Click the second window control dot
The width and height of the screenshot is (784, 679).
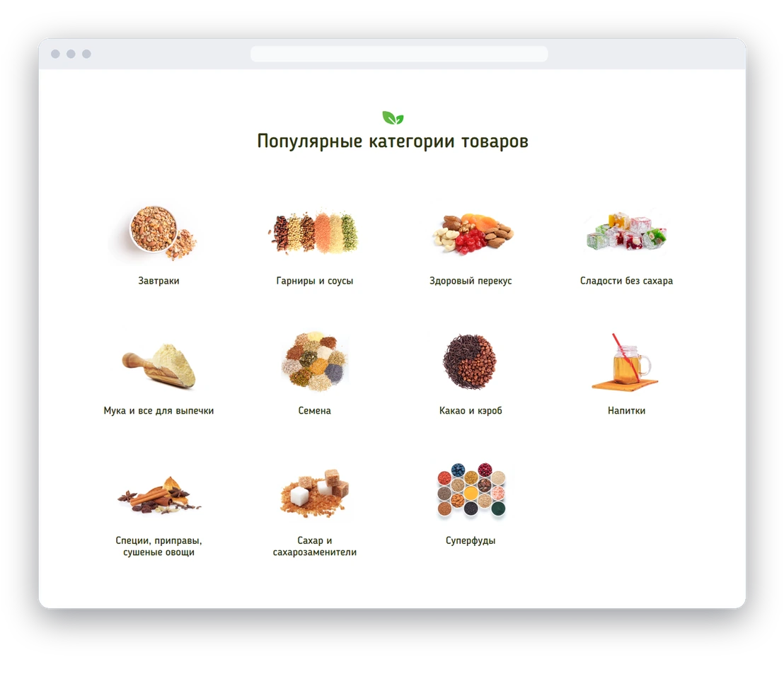coord(71,54)
